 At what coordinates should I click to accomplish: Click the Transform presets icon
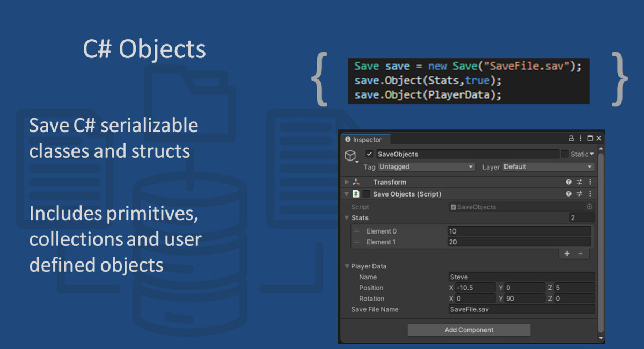(x=580, y=181)
